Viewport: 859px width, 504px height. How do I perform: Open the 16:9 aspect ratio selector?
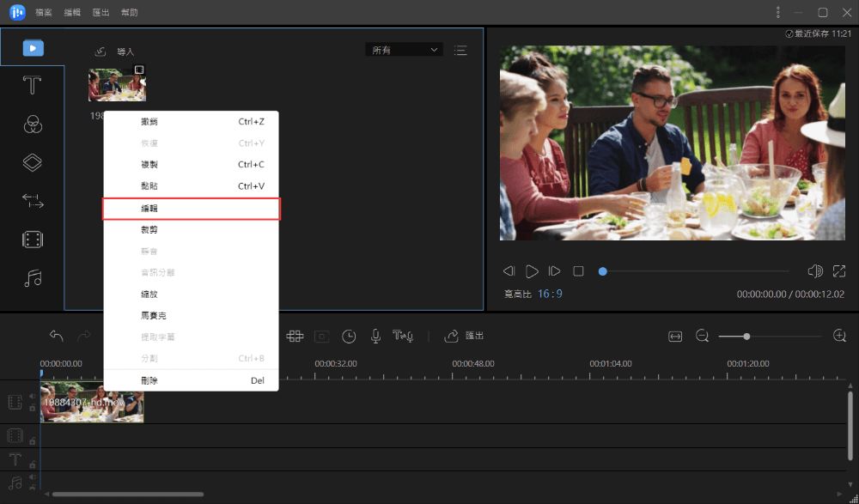tap(550, 295)
